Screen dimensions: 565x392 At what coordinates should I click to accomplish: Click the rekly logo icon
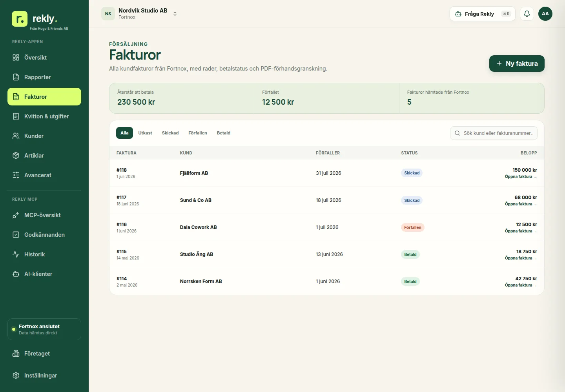(20, 19)
